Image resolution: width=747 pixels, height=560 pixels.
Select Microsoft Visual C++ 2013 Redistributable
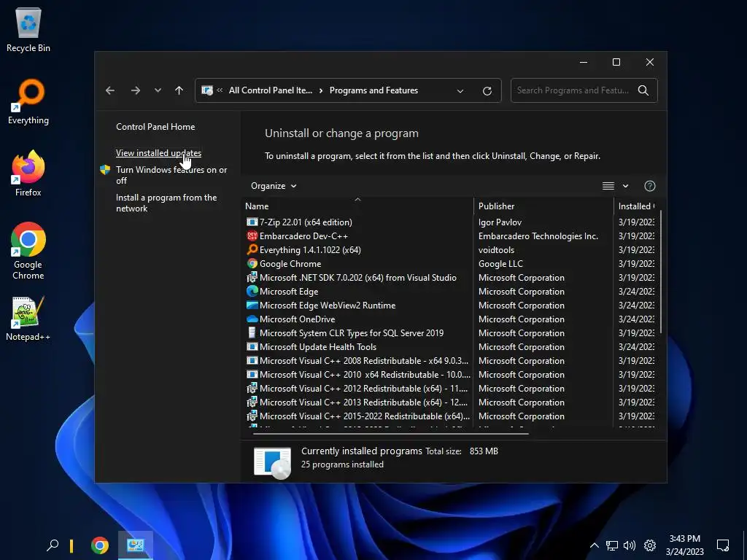coord(450,402)
